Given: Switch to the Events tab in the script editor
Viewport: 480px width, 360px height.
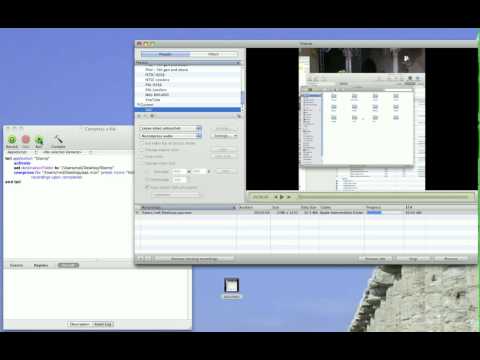Looking at the screenshot, I should pos(16,265).
